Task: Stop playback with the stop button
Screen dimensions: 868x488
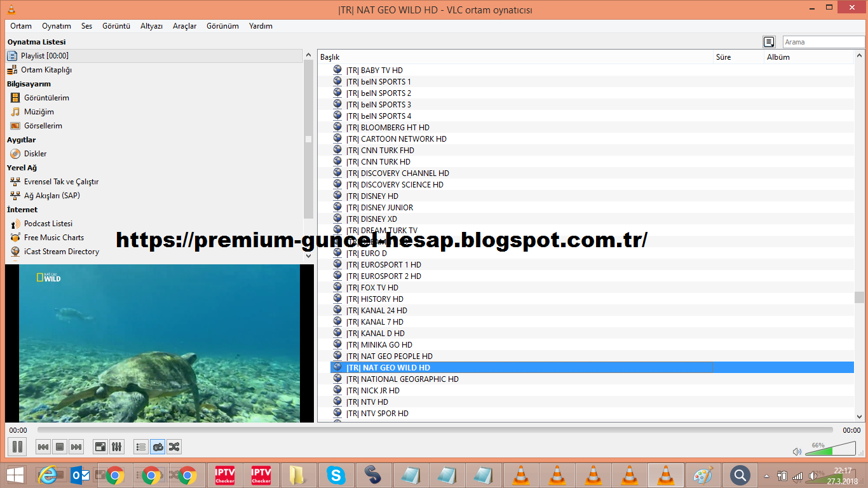Action: pyautogui.click(x=60, y=447)
